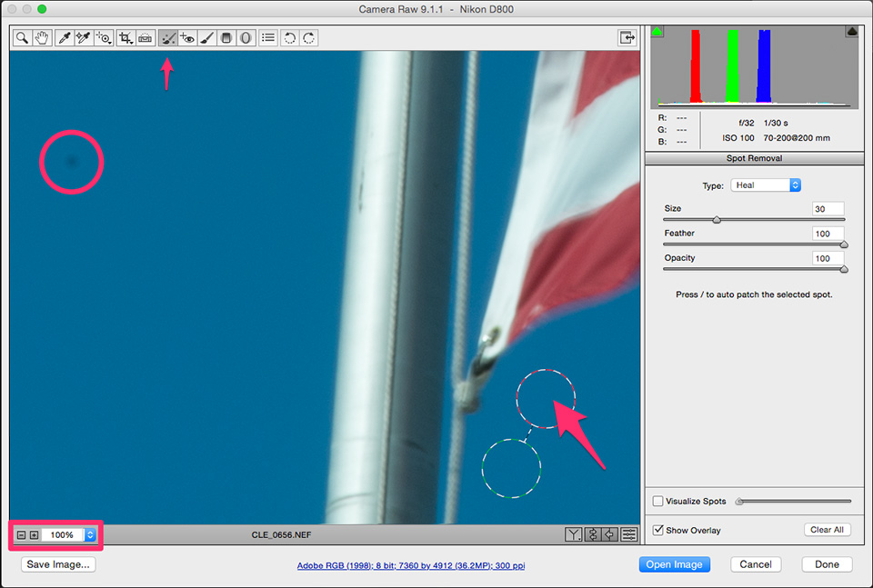Click the Spot Removal panel header
Viewport: 873px width, 588px height.
(755, 158)
